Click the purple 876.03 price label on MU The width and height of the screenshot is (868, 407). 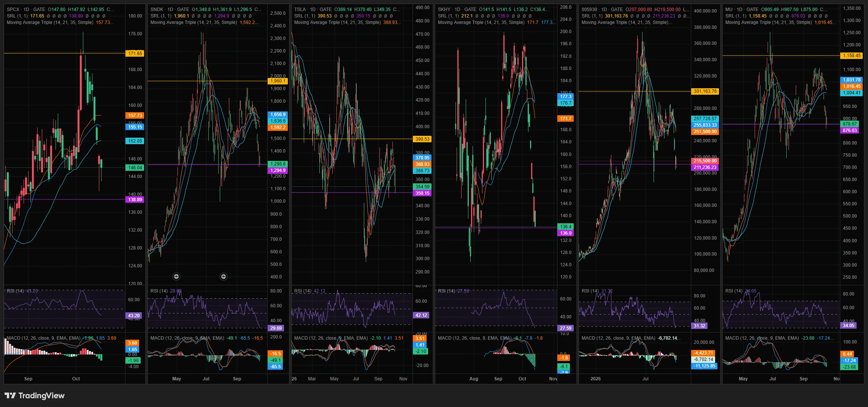pyautogui.click(x=849, y=130)
